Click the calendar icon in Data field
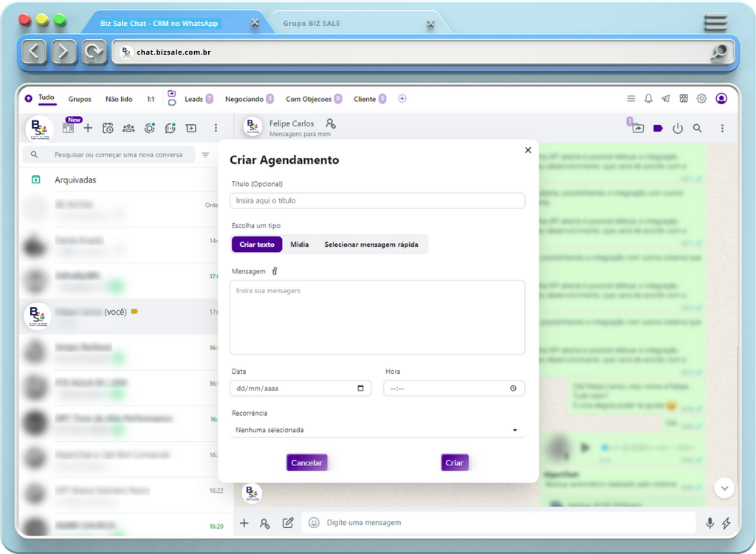The image size is (756, 554). 360,389
